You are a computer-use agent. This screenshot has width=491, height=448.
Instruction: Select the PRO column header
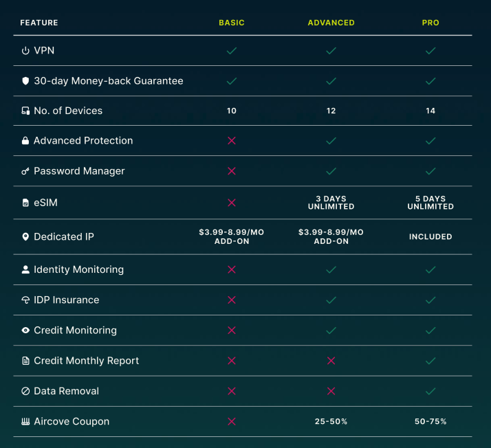point(430,23)
